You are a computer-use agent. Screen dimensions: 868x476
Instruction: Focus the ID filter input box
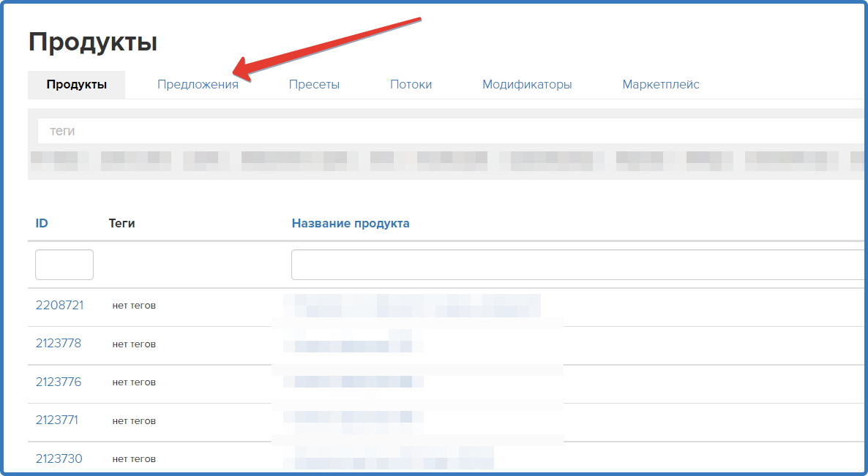[x=64, y=265]
